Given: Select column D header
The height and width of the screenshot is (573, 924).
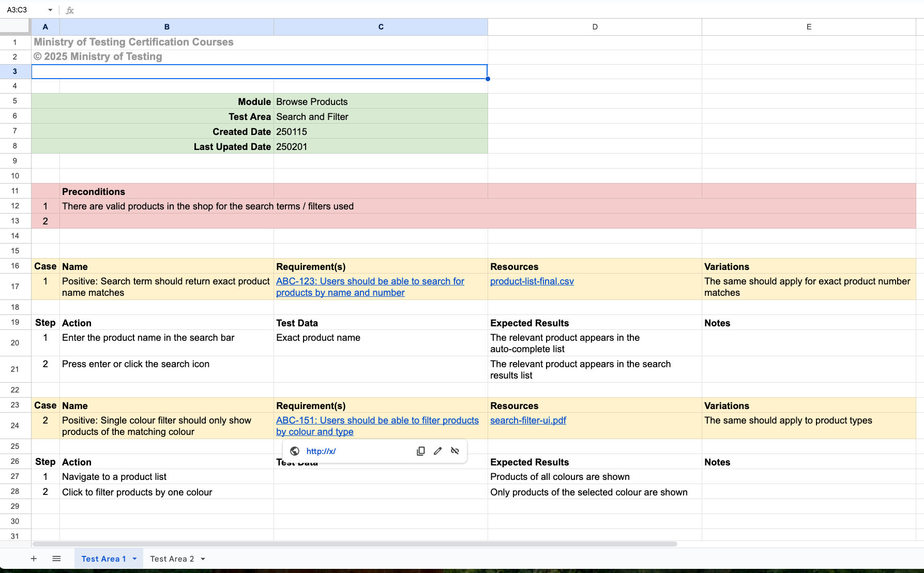Looking at the screenshot, I should coord(595,27).
